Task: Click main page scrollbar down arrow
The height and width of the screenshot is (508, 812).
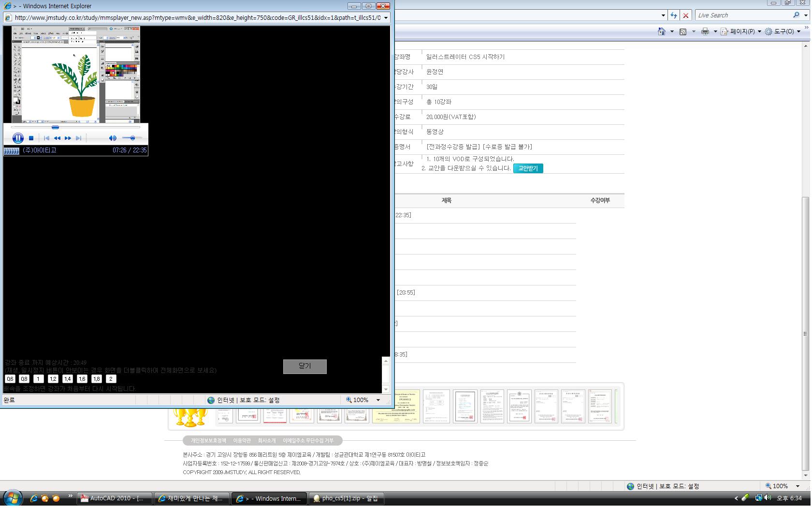Action: [805, 476]
